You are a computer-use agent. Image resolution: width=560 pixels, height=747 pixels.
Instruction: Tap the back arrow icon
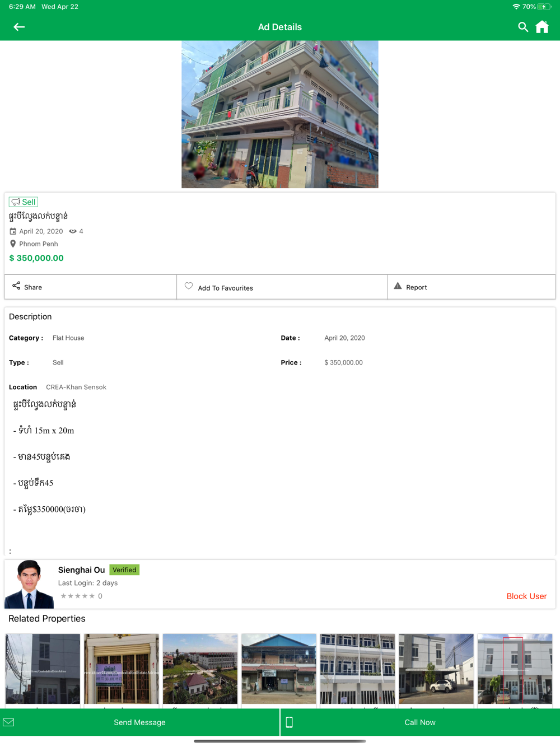[19, 27]
